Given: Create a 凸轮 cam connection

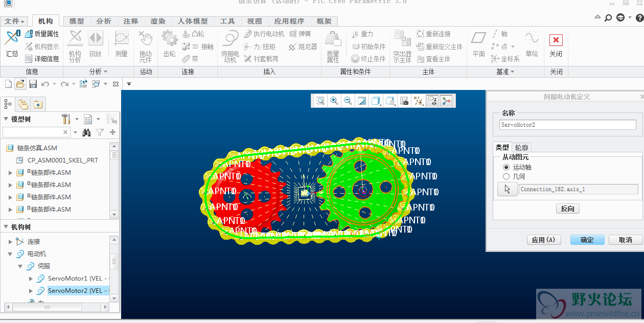Looking at the screenshot, I should click(193, 34).
